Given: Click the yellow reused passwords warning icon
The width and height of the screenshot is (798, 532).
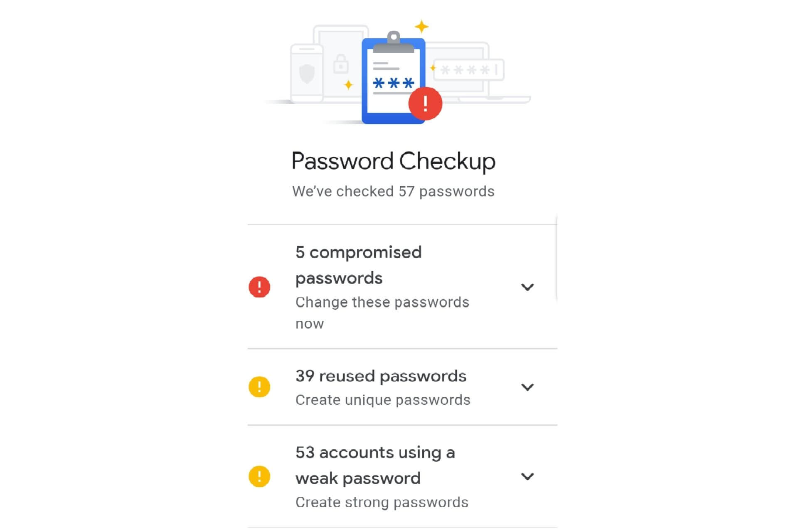Looking at the screenshot, I should click(x=260, y=387).
